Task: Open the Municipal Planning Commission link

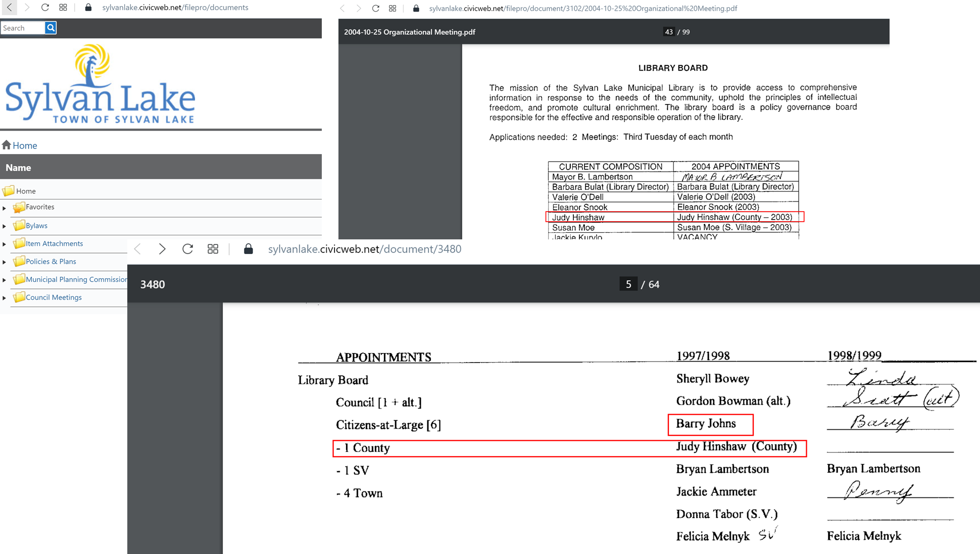Action: coord(76,279)
